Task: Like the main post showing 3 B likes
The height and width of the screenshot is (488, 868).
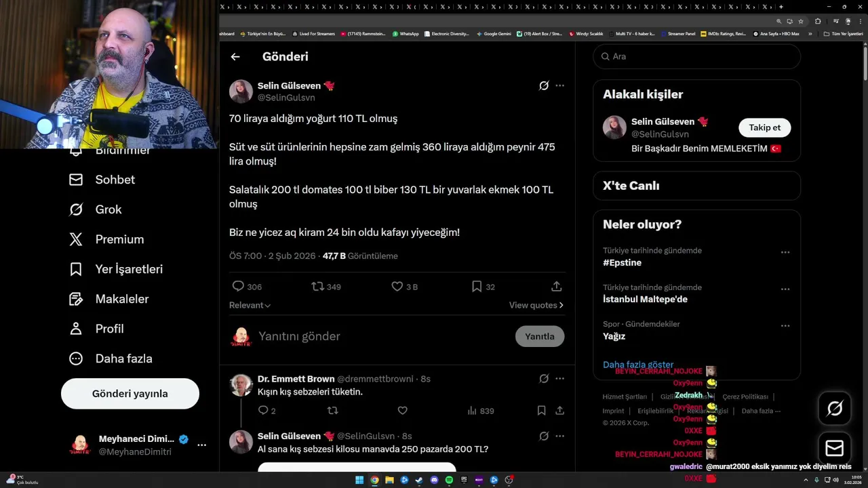Action: click(397, 287)
